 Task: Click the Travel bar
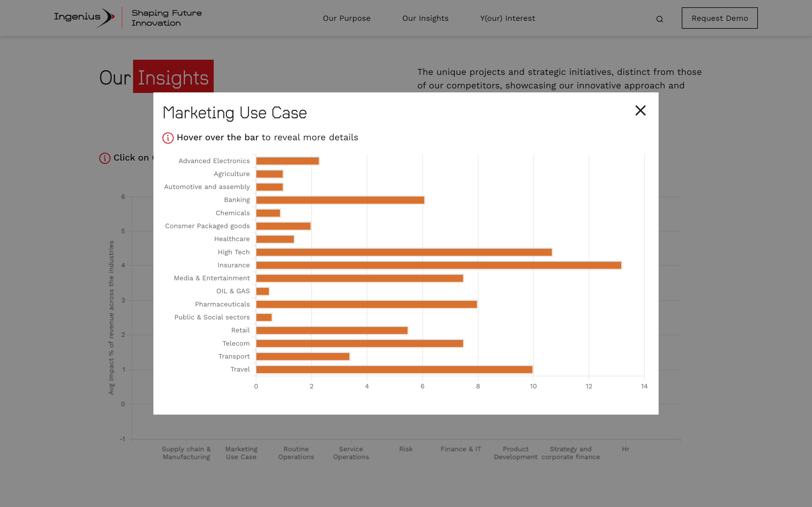[x=394, y=370]
